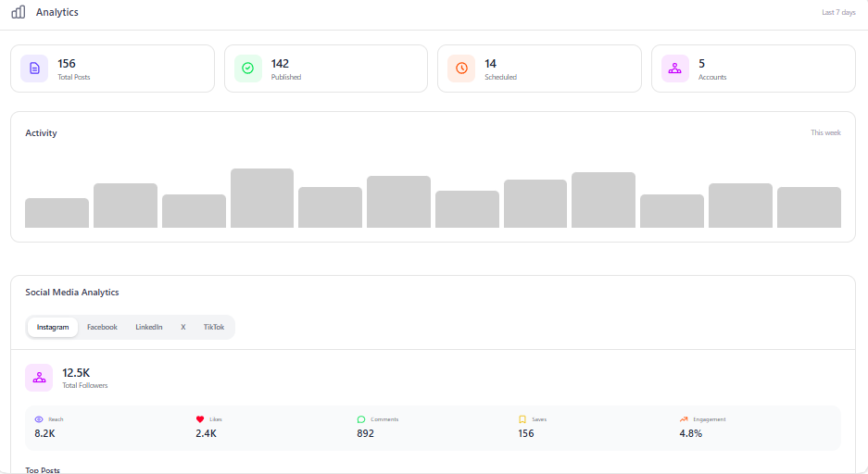Image resolution: width=868 pixels, height=474 pixels.
Task: Click the Comments speech bubble icon
Action: (x=361, y=419)
